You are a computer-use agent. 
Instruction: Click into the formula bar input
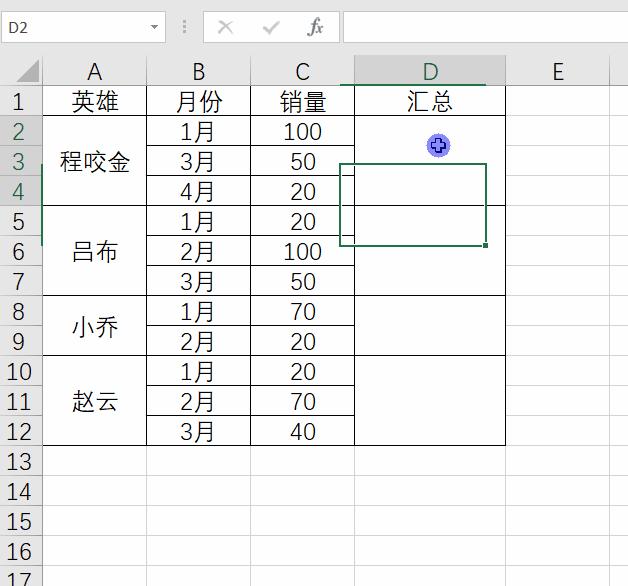[x=485, y=27]
